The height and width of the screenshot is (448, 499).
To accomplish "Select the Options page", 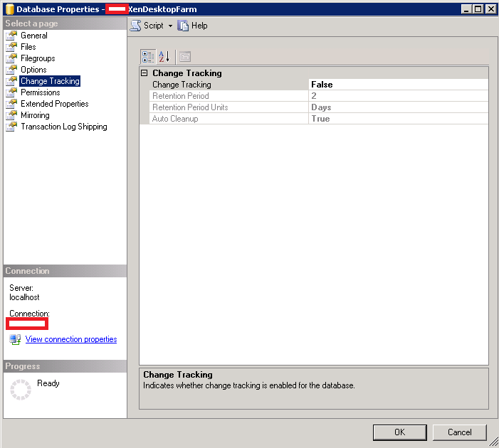I will pyautogui.click(x=33, y=70).
